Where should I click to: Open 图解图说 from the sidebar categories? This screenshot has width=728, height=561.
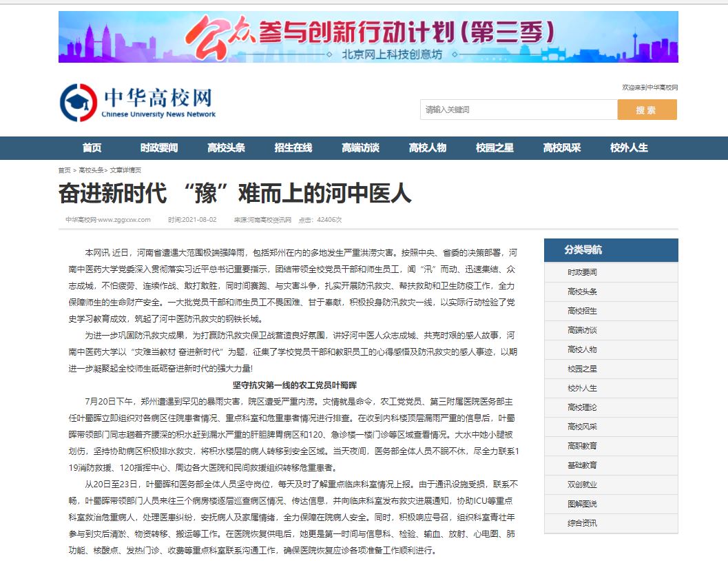(x=582, y=504)
